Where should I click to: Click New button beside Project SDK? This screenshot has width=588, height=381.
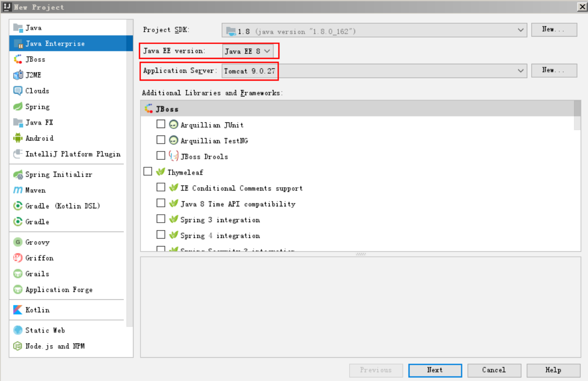(x=554, y=29)
